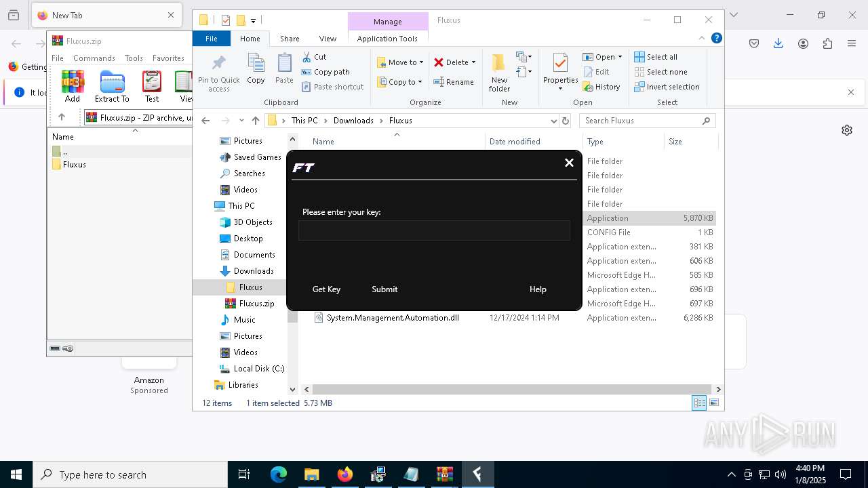Select Fluxus folder in WinRAR list

[x=69, y=165]
